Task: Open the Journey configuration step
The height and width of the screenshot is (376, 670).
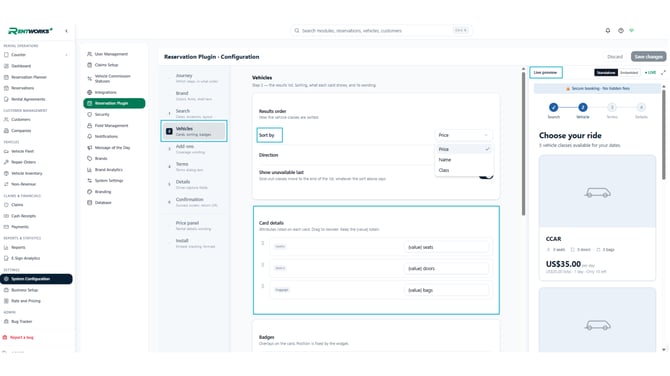Action: 194,78
